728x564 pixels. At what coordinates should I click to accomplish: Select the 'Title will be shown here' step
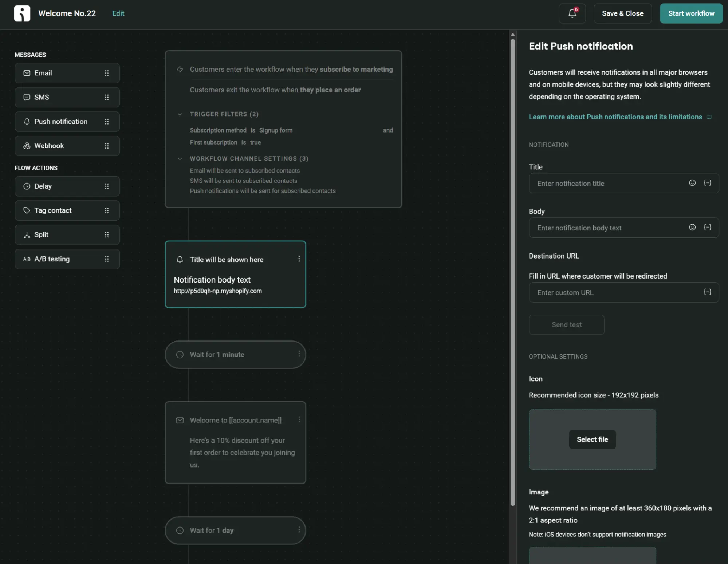tap(235, 275)
